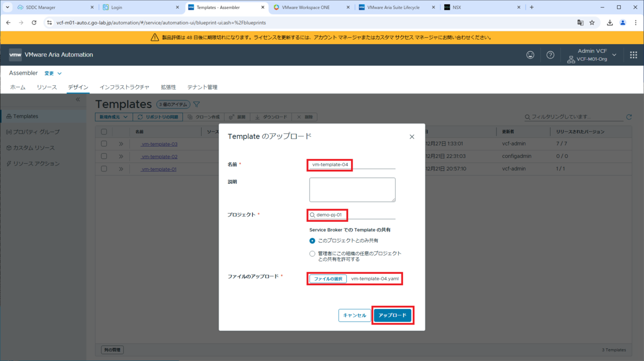Click browser back arrow
The height and width of the screenshot is (361, 644).
8,23
